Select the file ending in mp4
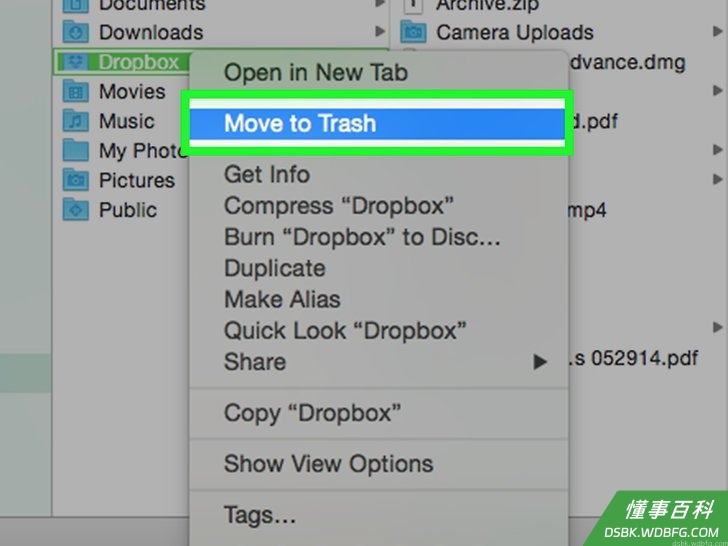The height and width of the screenshot is (546, 728). pyautogui.click(x=587, y=211)
